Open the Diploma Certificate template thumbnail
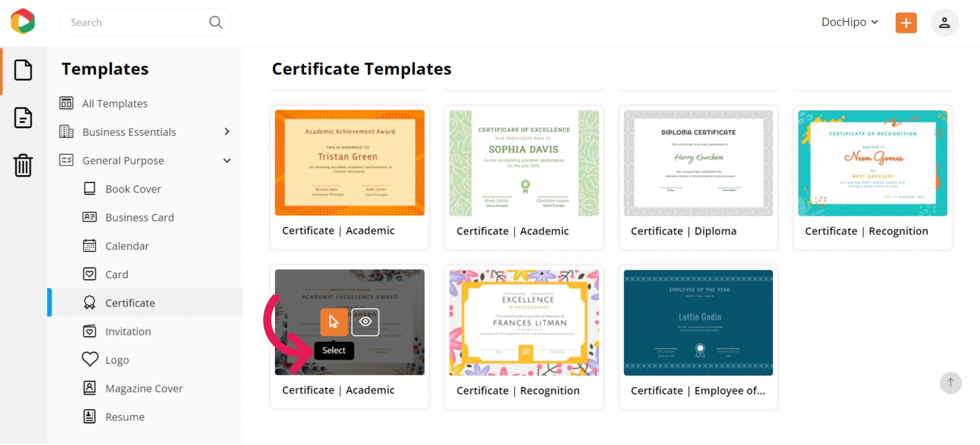Screen dimensions: 980x445 pyautogui.click(x=698, y=163)
